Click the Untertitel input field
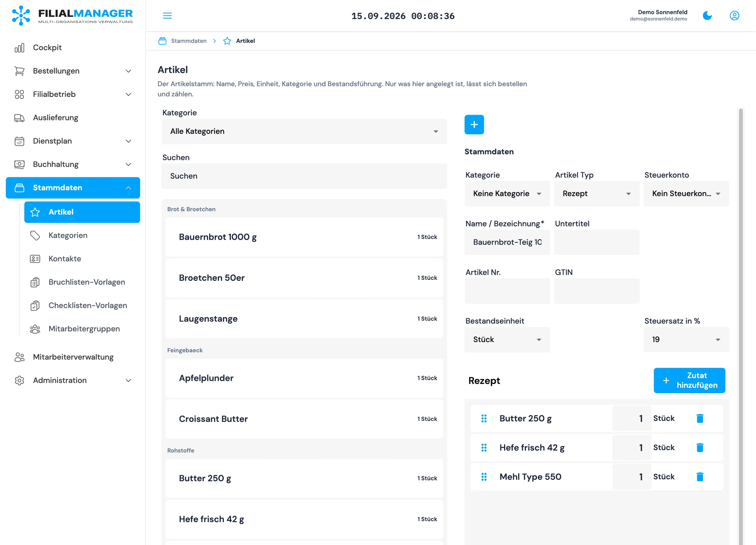 (596, 242)
